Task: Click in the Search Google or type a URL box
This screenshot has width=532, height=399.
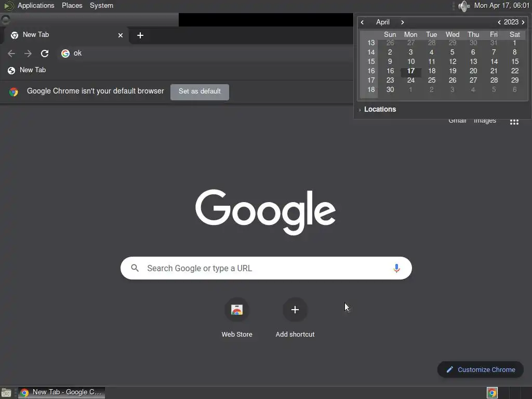Action: (266, 268)
